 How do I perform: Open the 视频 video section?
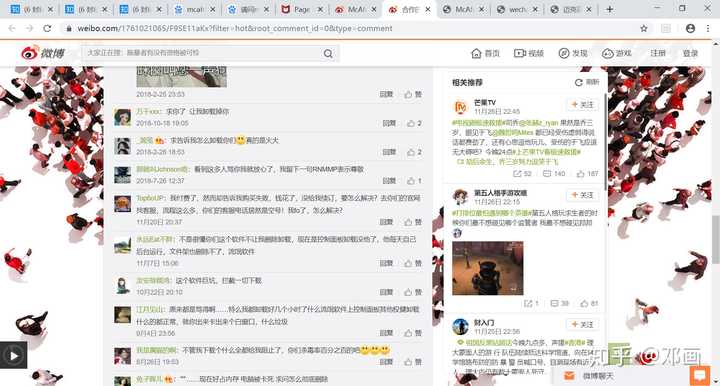coord(529,53)
